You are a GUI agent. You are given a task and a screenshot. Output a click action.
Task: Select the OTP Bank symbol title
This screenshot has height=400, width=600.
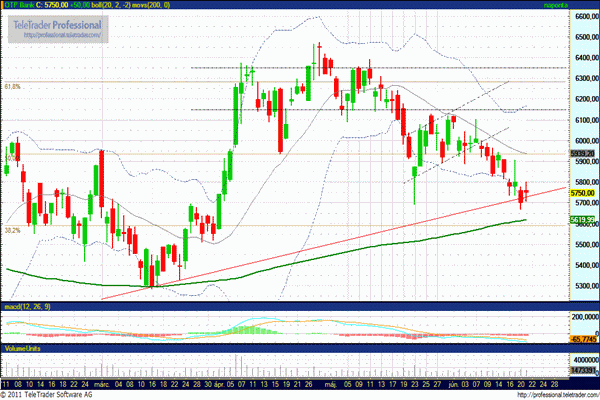tap(19, 6)
